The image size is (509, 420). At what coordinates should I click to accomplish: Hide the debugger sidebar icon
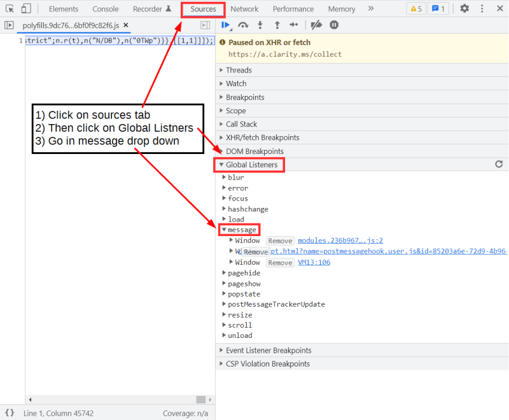click(206, 25)
